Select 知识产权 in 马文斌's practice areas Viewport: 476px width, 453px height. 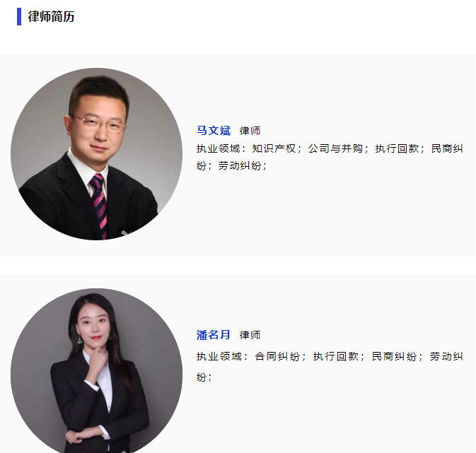274,148
